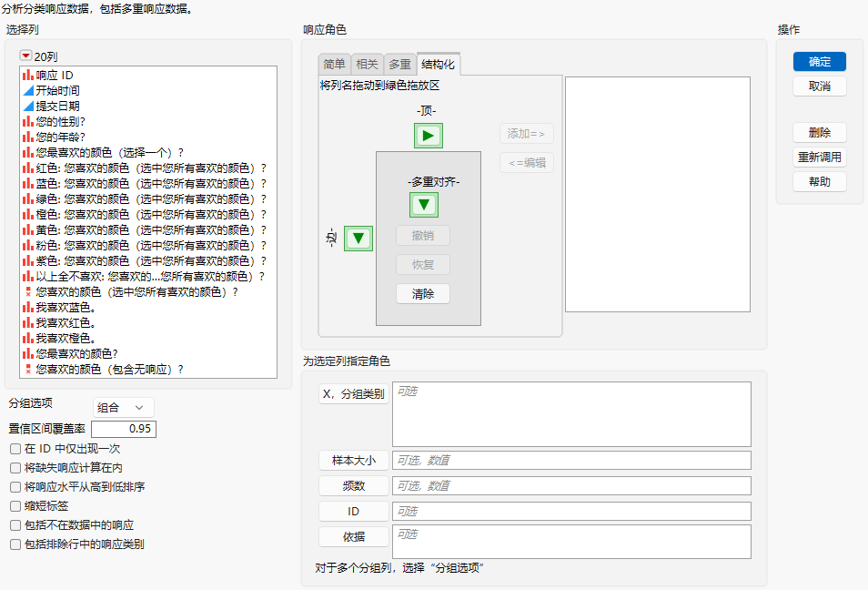
Task: Switch to the 简单 tab
Action: (x=334, y=65)
